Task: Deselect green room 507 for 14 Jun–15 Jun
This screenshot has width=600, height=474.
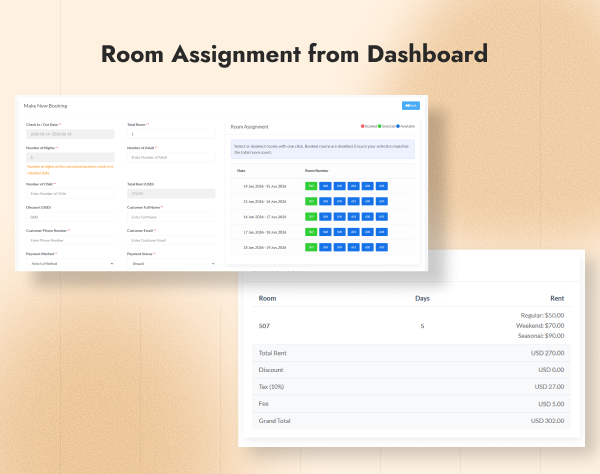Action: 311,186
